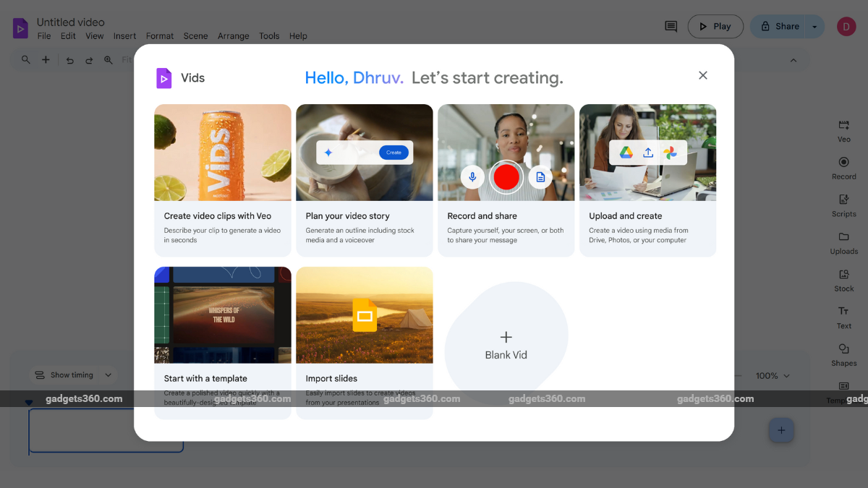
Task: Click the Undo arrow in the toolbar
Action: pyautogui.click(x=70, y=61)
